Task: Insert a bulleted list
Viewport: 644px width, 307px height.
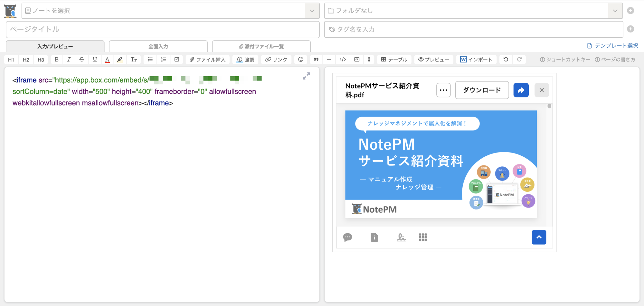Action: pos(150,60)
